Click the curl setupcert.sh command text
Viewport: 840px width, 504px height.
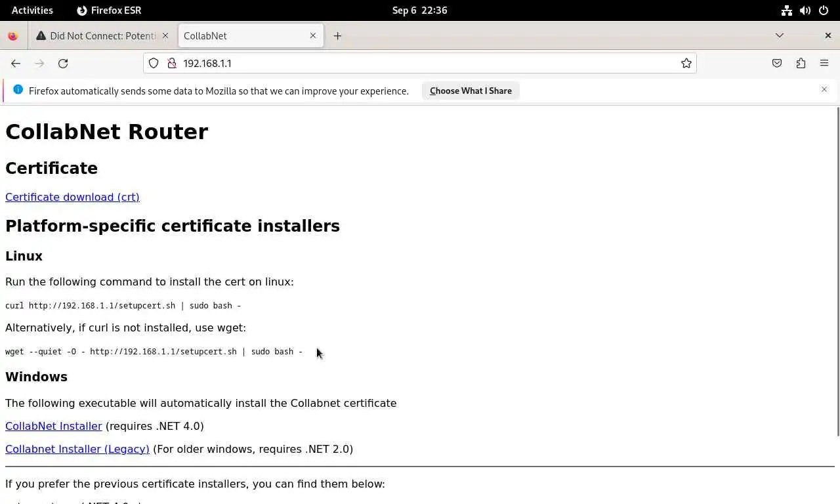[123, 306]
